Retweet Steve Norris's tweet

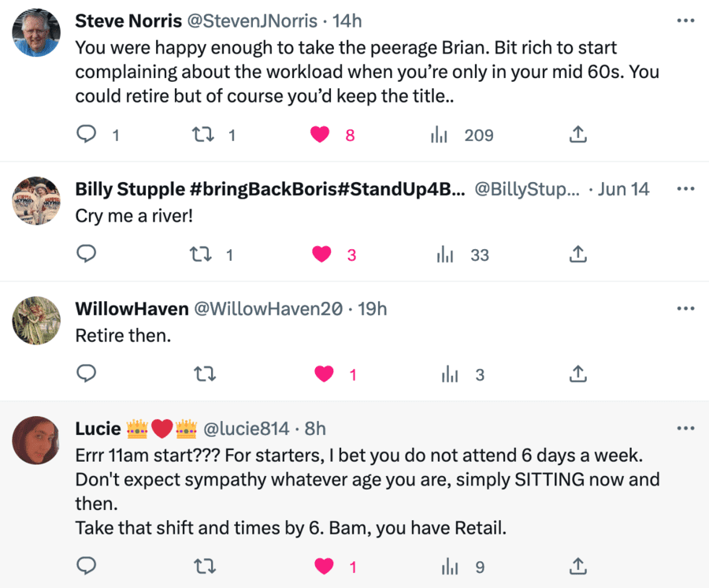[202, 135]
